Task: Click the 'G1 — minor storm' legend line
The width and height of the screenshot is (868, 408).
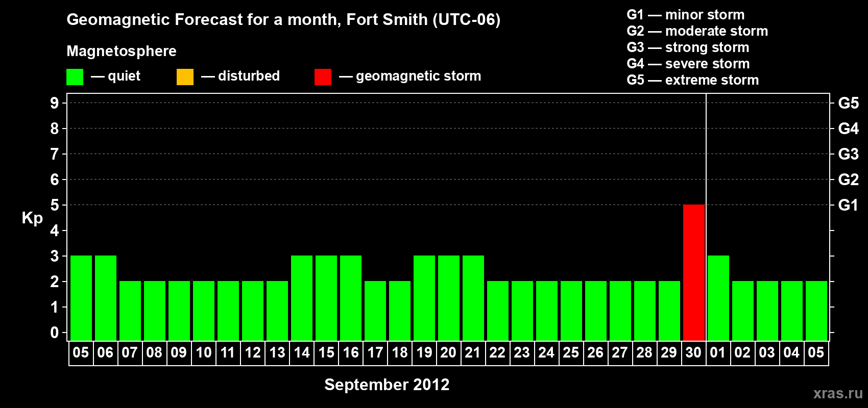Action: 686,15
